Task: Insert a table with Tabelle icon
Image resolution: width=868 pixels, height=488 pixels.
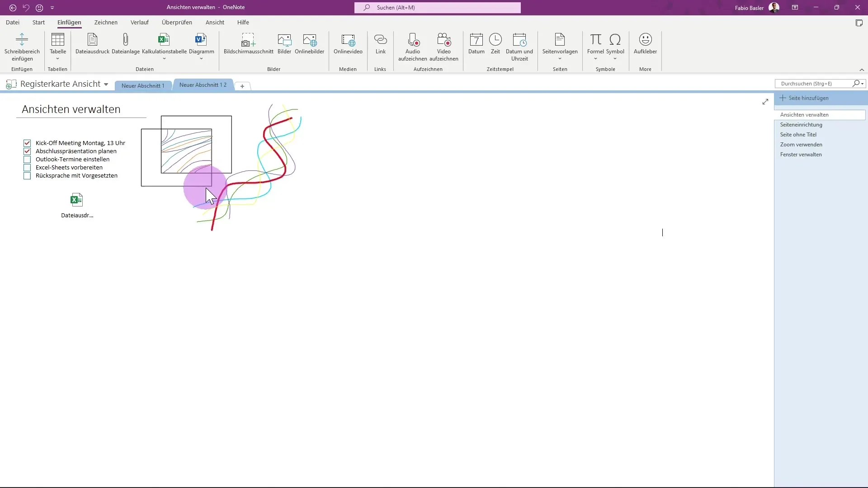Action: (58, 40)
